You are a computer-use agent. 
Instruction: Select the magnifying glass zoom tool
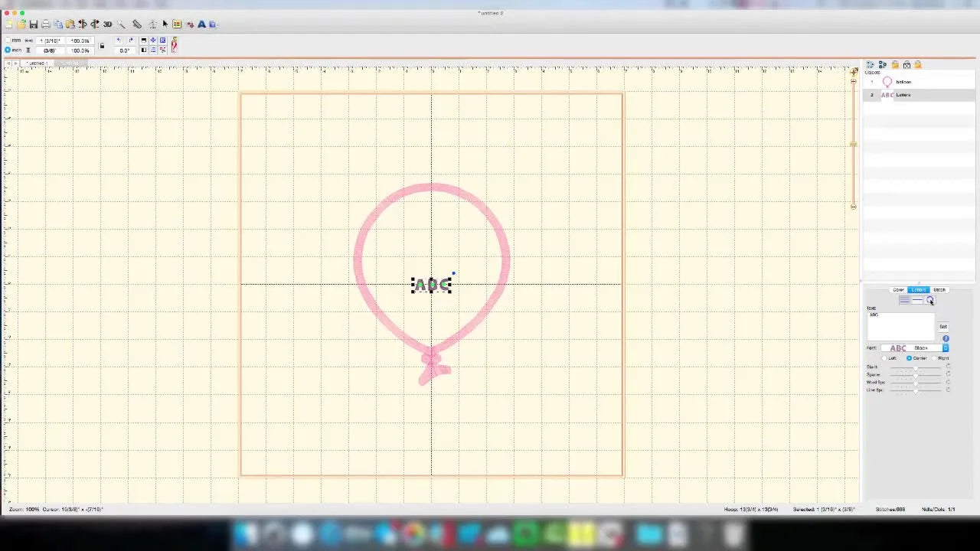[x=121, y=24]
